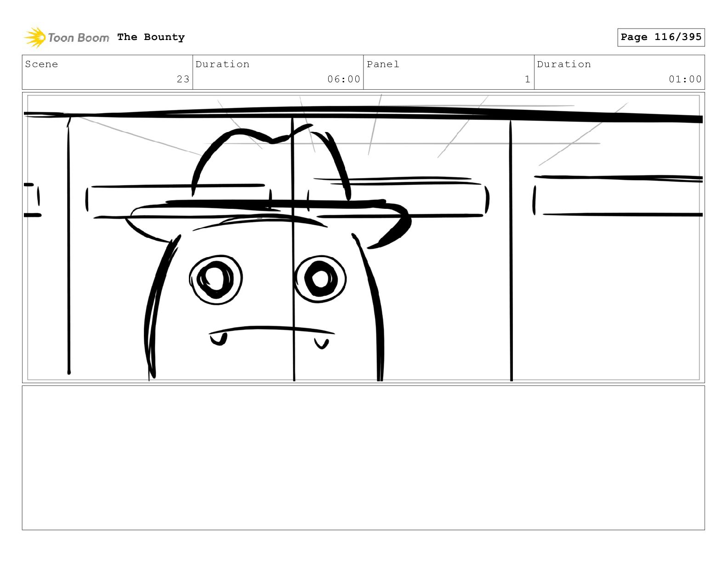Click the empty notes box below the panel
This screenshot has width=728, height=563.
(x=363, y=458)
